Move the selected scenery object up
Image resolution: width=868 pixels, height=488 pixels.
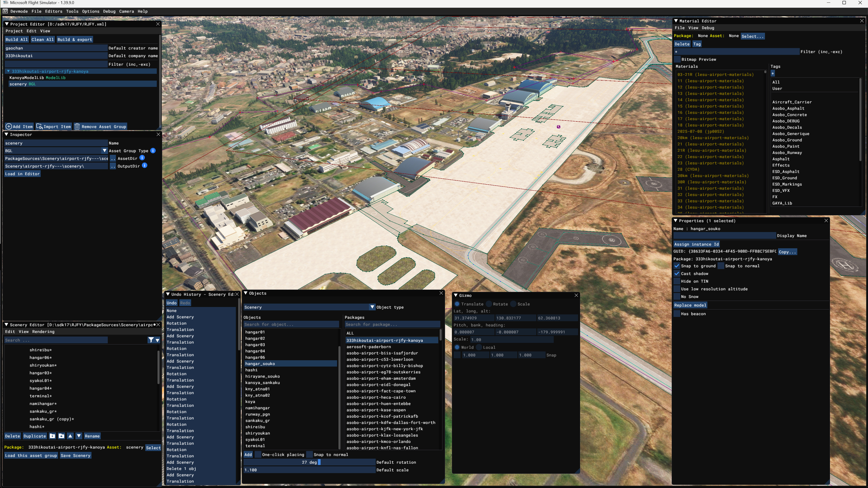[70, 436]
